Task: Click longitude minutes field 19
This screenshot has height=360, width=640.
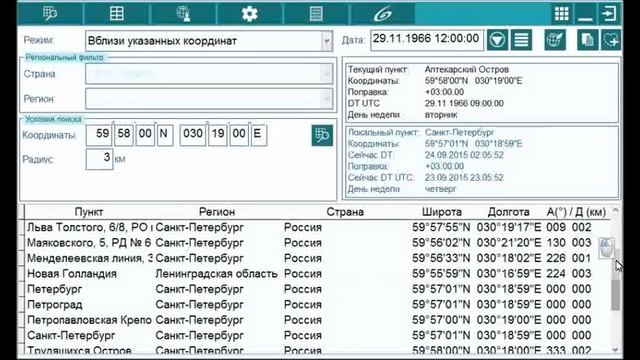Action: click(218, 135)
